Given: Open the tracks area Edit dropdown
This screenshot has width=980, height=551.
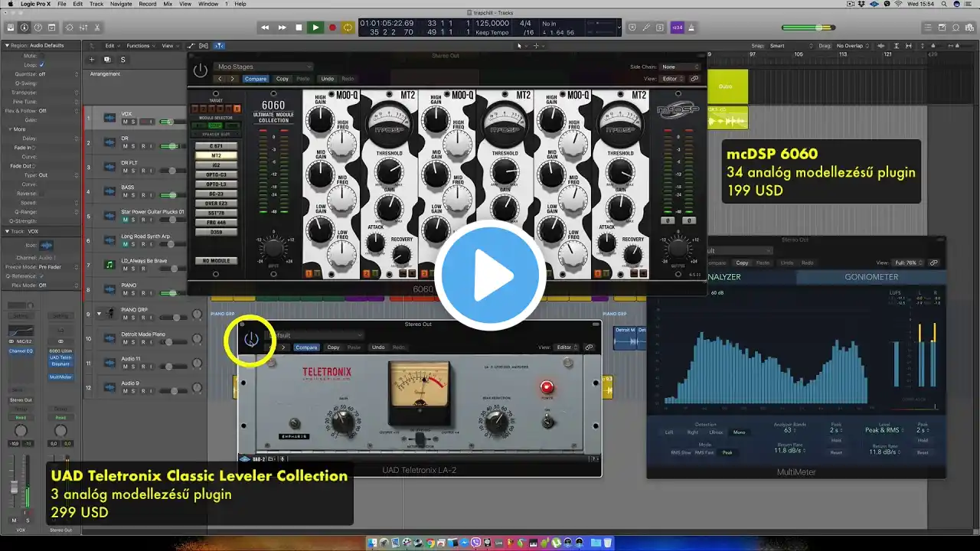Looking at the screenshot, I should pyautogui.click(x=113, y=46).
